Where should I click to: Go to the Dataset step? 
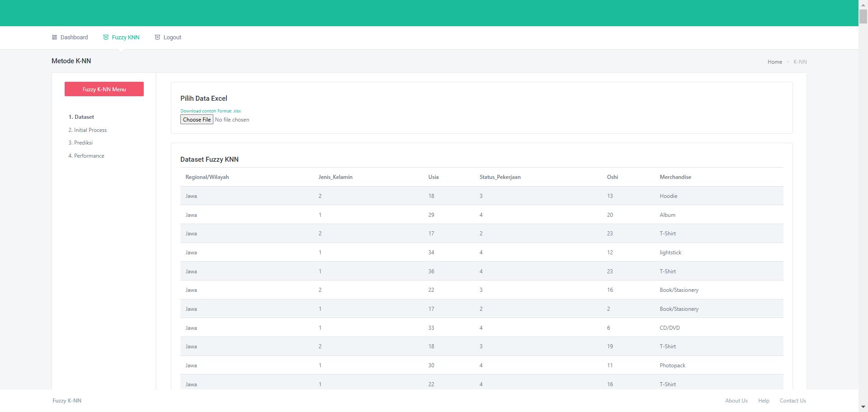pyautogui.click(x=81, y=117)
